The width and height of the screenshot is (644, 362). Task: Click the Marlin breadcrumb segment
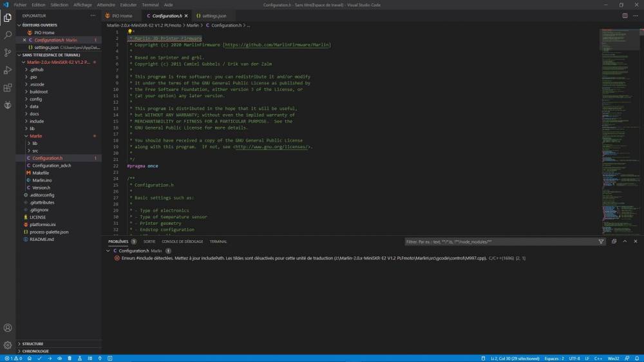click(x=193, y=25)
